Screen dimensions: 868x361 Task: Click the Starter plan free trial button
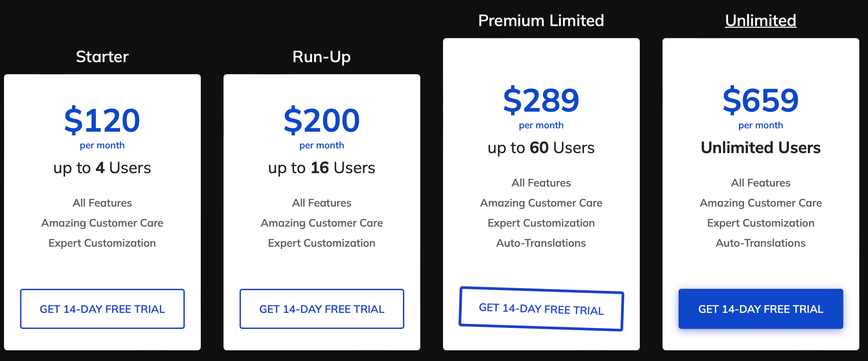(102, 309)
